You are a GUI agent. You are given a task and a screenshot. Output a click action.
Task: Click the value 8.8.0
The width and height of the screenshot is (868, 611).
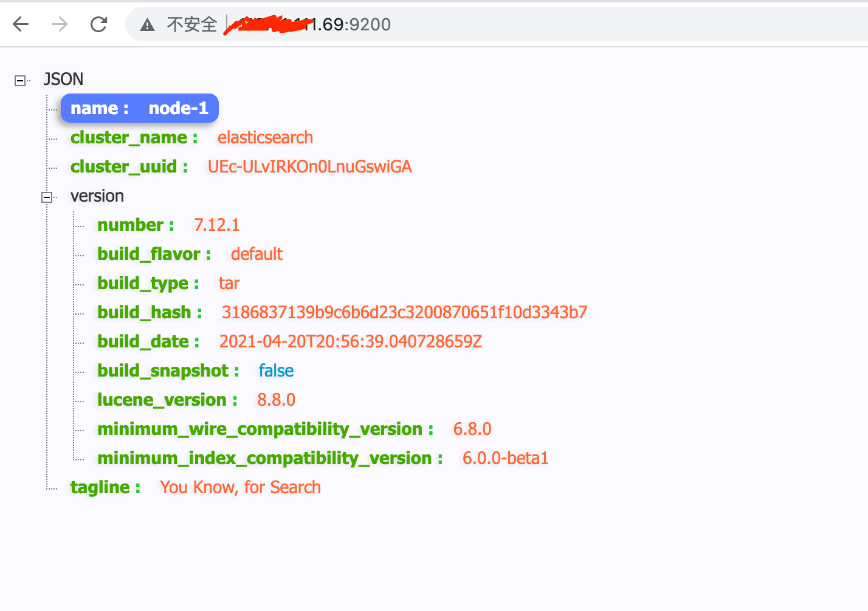(x=277, y=400)
